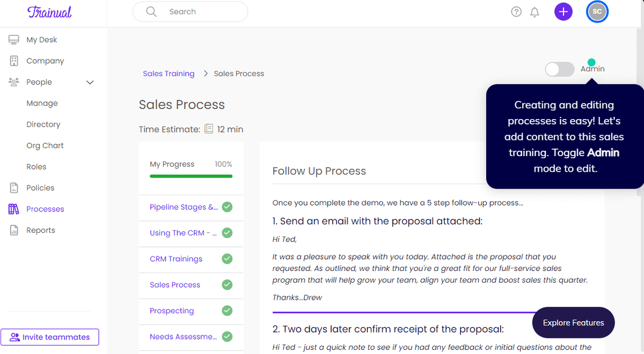Click the Policies document icon
The image size is (644, 354).
click(14, 188)
